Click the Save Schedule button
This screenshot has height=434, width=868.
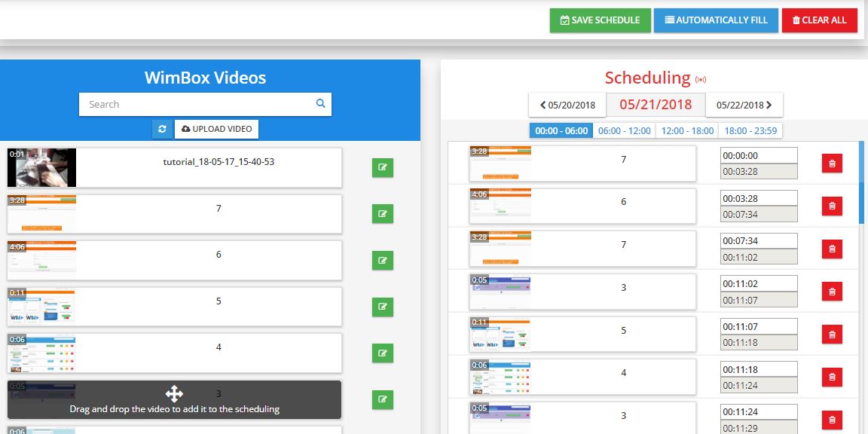click(600, 20)
